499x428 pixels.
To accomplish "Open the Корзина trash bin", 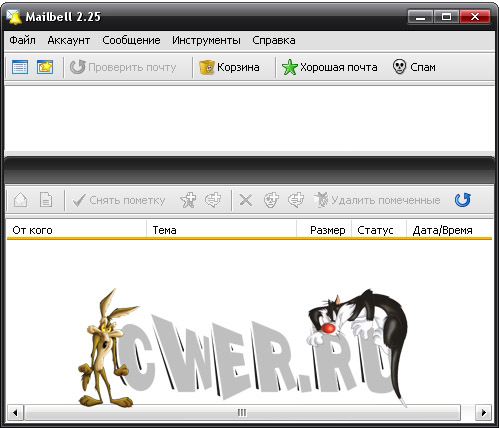I will pos(229,67).
